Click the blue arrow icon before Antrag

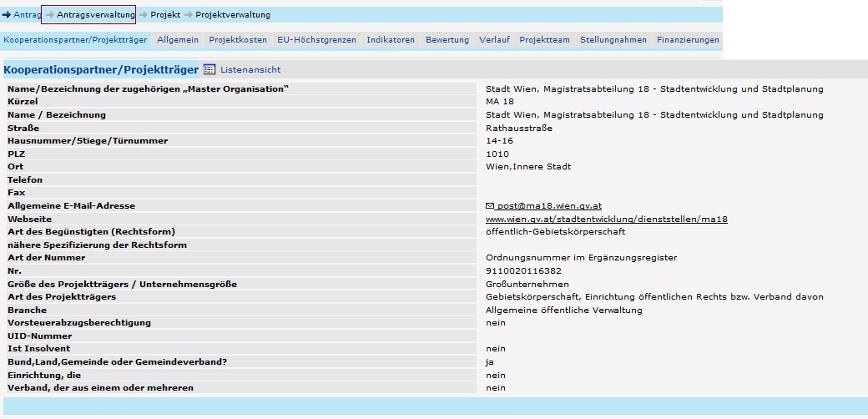7,15
